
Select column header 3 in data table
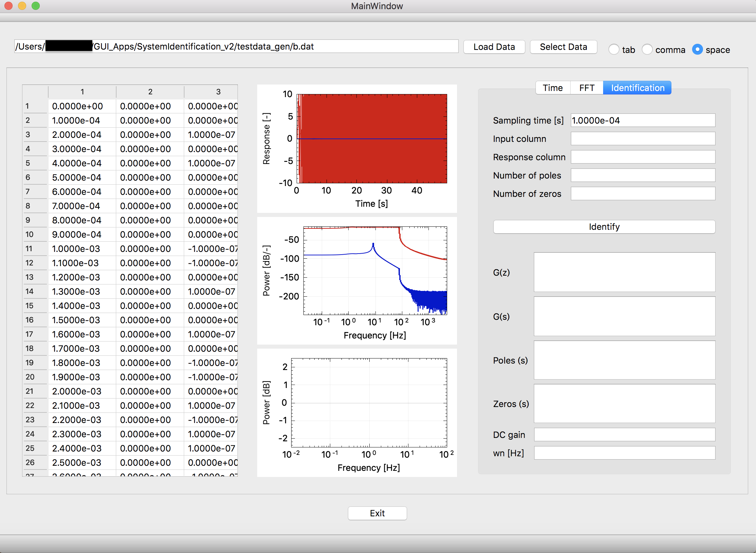tap(211, 92)
